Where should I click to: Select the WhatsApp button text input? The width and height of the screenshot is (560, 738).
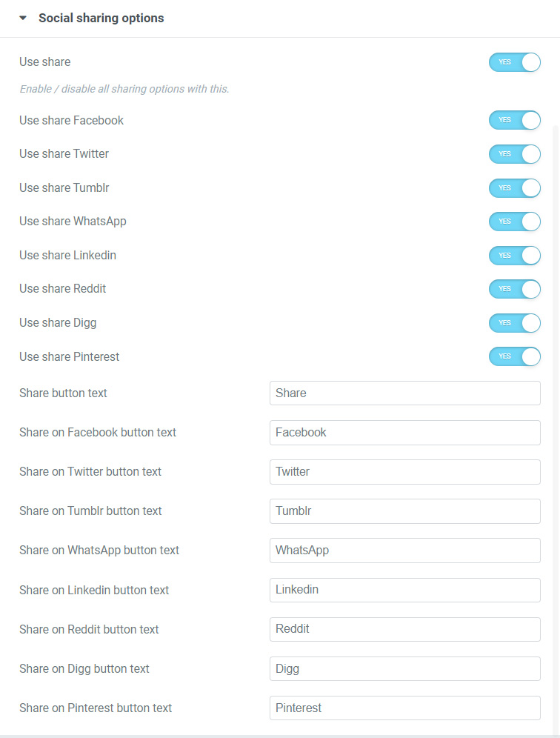click(x=404, y=551)
